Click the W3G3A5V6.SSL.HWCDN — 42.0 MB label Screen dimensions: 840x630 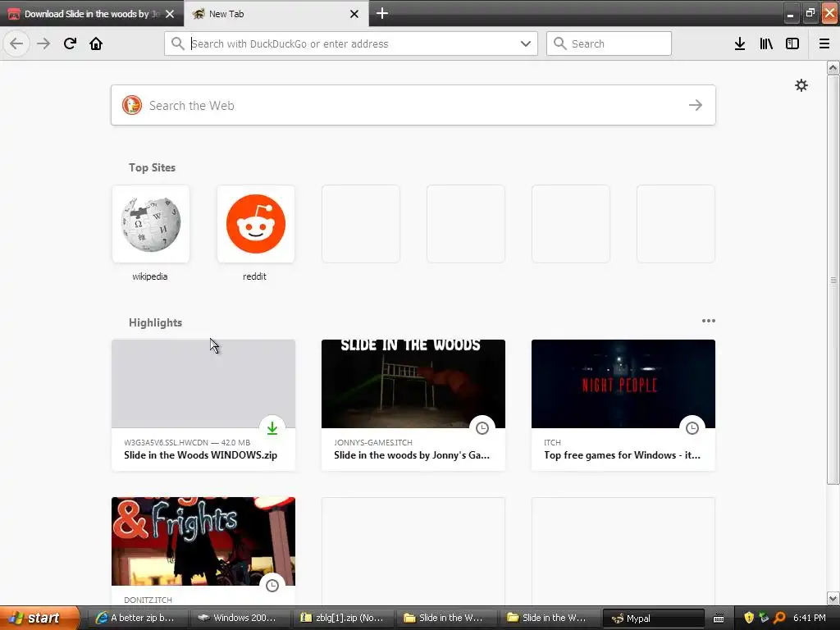pos(187,442)
